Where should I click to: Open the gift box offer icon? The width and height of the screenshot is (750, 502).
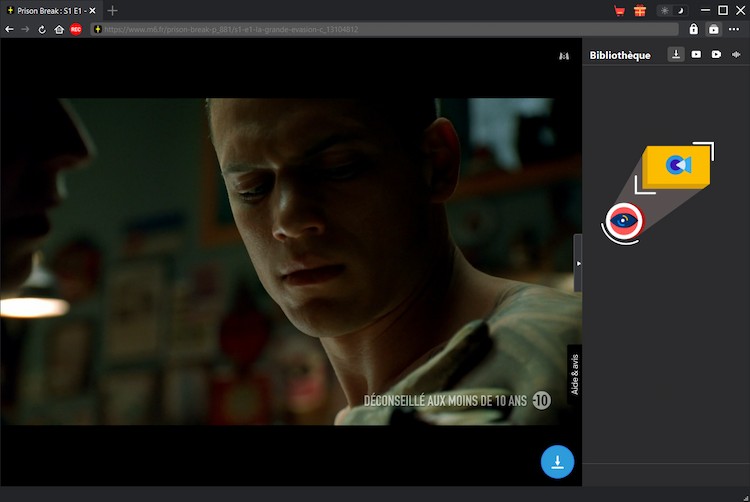640,11
